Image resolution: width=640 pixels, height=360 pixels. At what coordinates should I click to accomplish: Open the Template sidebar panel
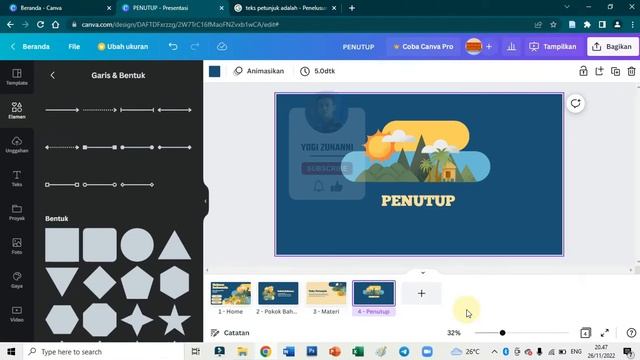tap(17, 77)
